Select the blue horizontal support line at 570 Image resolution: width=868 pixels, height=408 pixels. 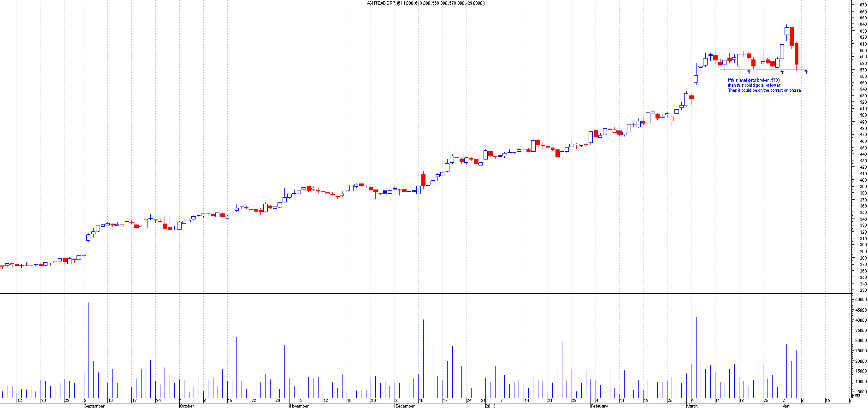coord(765,70)
